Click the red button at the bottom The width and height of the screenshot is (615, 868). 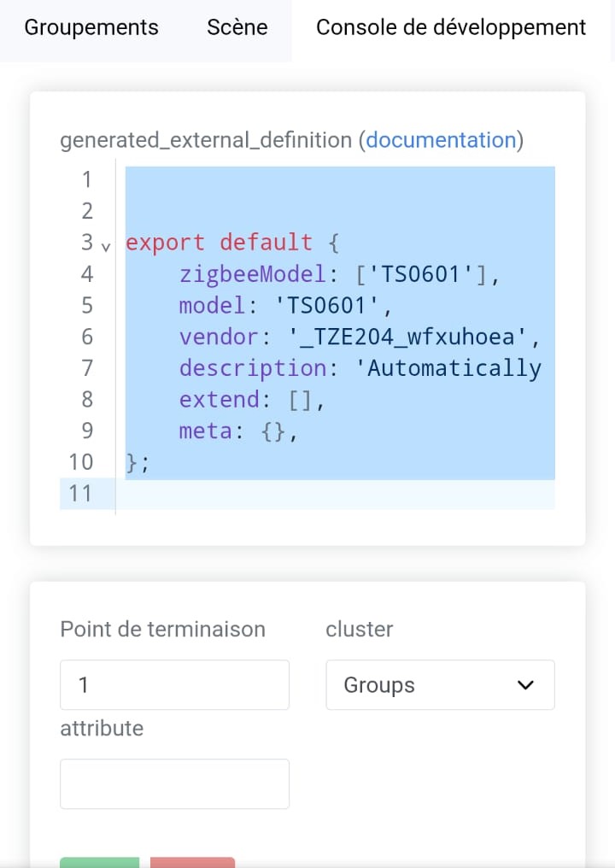(193, 862)
